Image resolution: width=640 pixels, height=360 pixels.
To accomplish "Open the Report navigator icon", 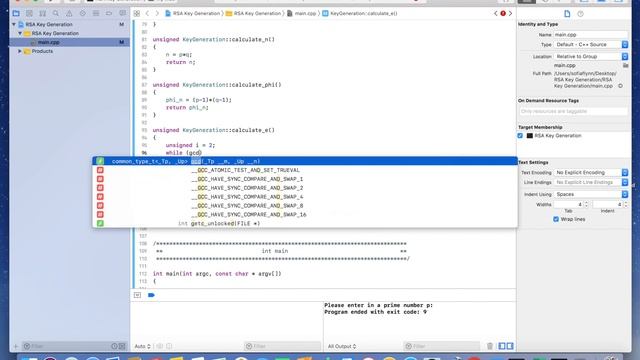I will click(x=122, y=13).
